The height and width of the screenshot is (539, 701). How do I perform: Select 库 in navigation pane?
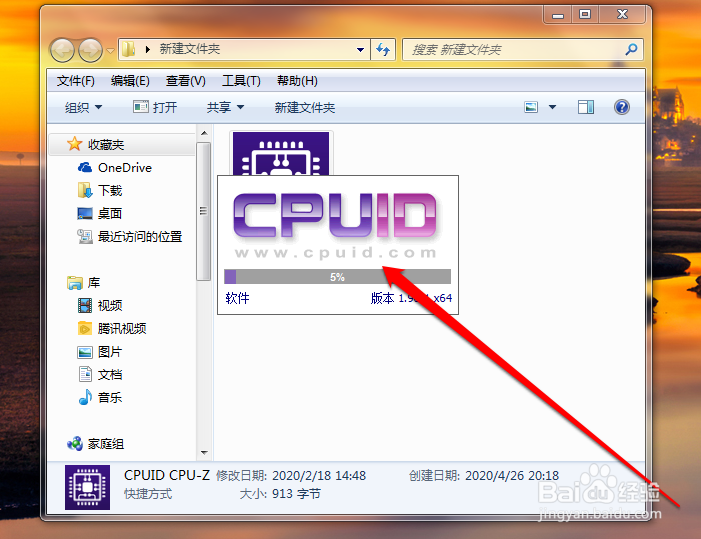click(84, 282)
